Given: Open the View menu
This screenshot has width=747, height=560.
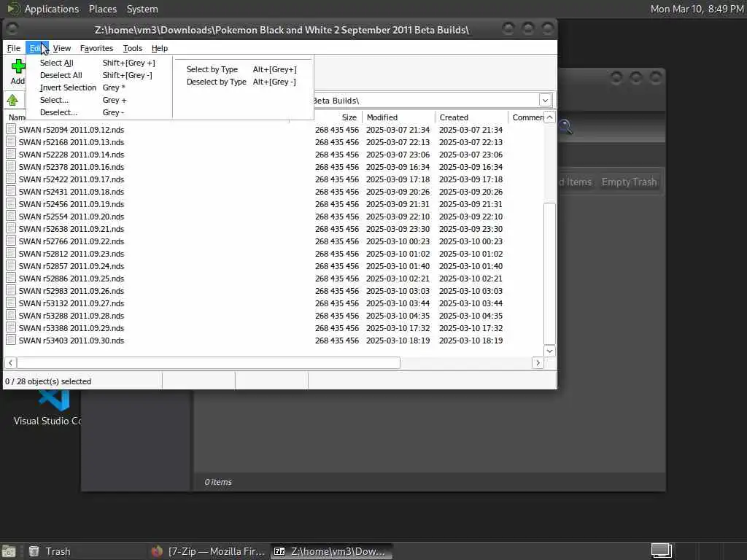Looking at the screenshot, I should [x=61, y=48].
